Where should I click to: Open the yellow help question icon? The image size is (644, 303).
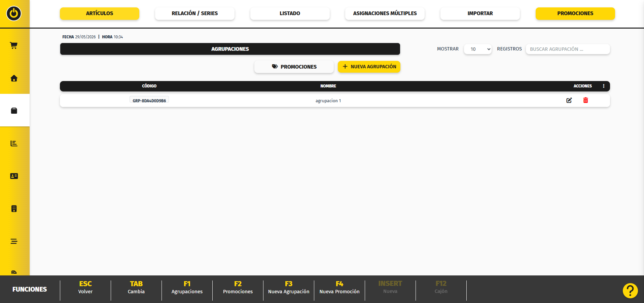tap(630, 291)
